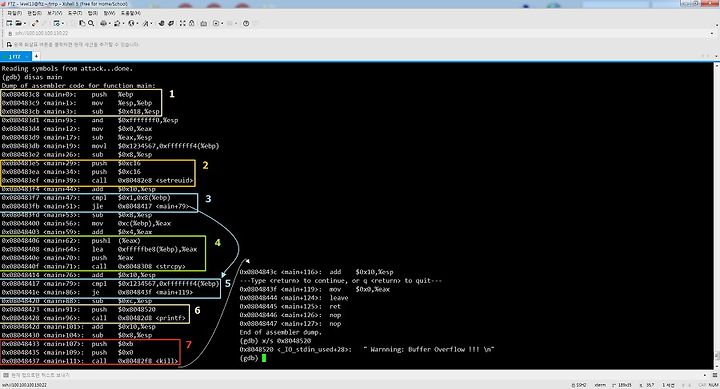720x389 pixels.
Task: Open the 도움말(H) menu
Action: pyautogui.click(x=131, y=13)
